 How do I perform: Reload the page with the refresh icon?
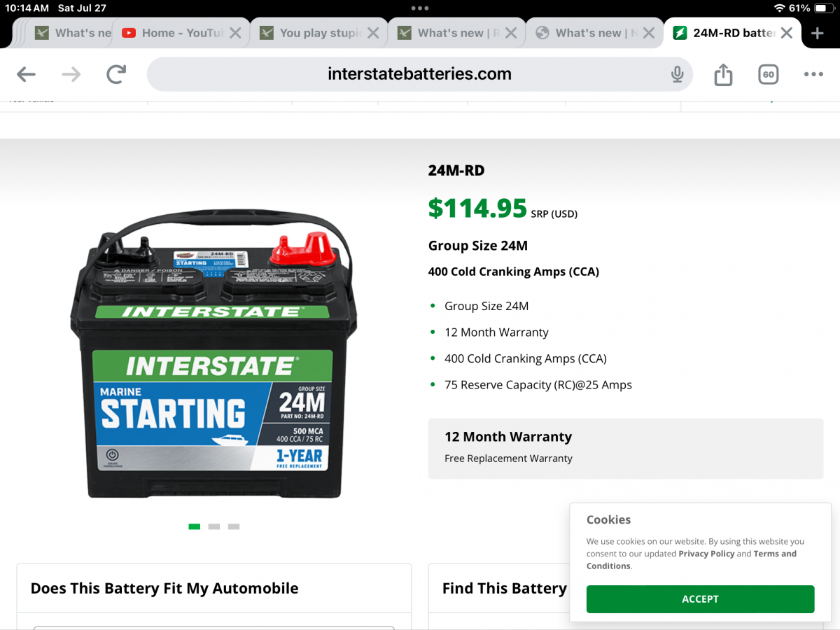coord(116,74)
